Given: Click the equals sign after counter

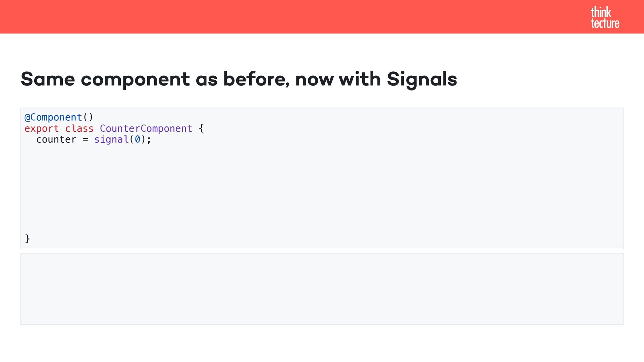Looking at the screenshot, I should click(x=85, y=139).
